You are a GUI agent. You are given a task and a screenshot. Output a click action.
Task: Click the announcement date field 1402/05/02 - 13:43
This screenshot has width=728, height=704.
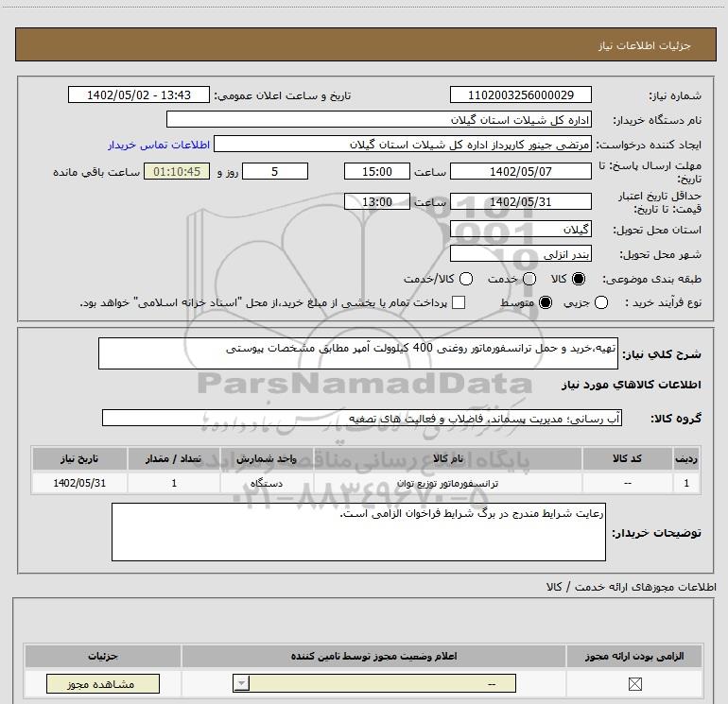coord(139,94)
